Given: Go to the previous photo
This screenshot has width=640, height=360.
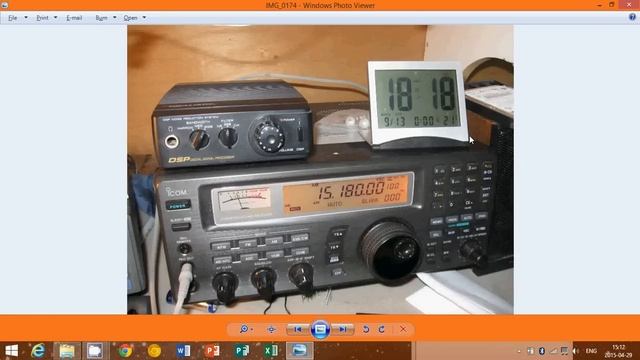Looking at the screenshot, I should tap(298, 329).
